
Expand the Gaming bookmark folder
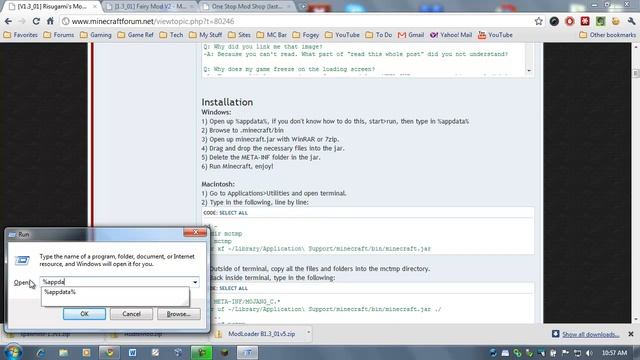(x=96, y=35)
